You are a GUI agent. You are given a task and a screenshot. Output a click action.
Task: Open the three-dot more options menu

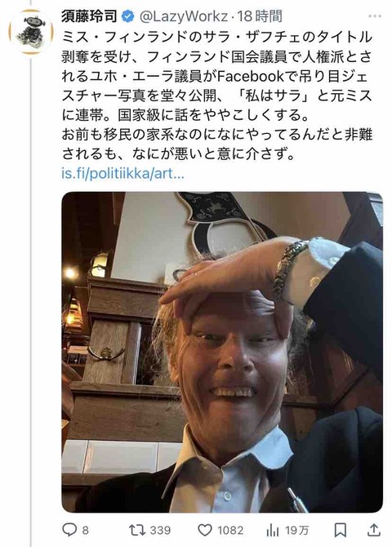pyautogui.click(x=375, y=16)
